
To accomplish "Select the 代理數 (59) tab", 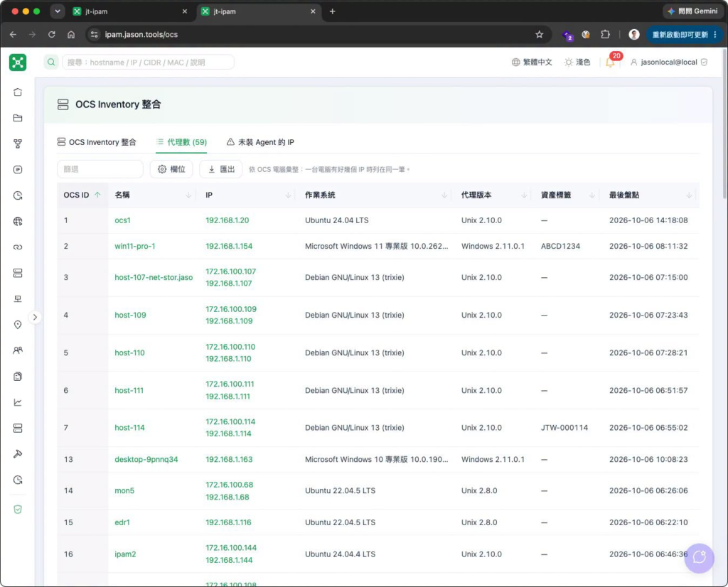I will [181, 142].
